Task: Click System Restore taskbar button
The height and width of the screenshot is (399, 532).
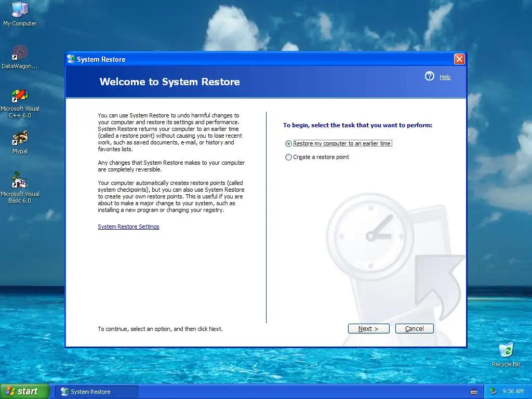Action: (x=96, y=392)
